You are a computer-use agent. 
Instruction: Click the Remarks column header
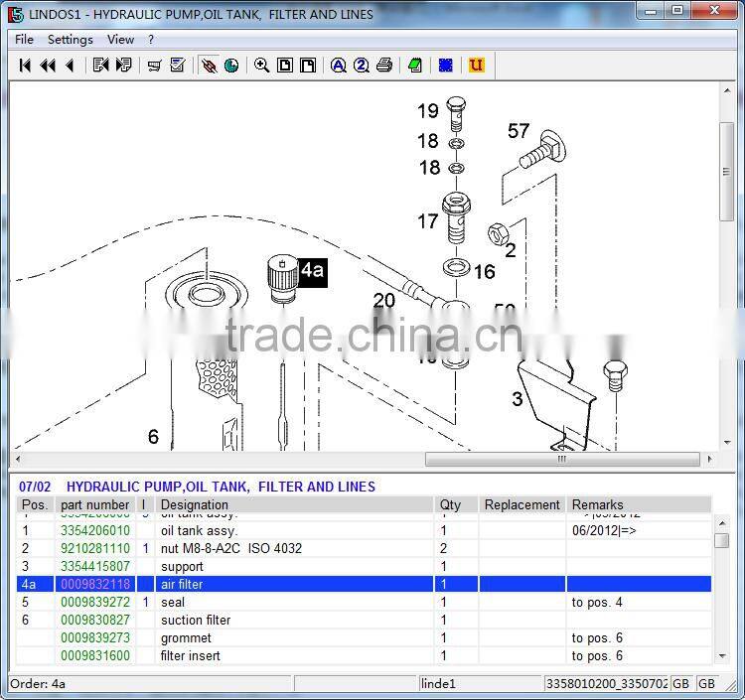point(639,504)
